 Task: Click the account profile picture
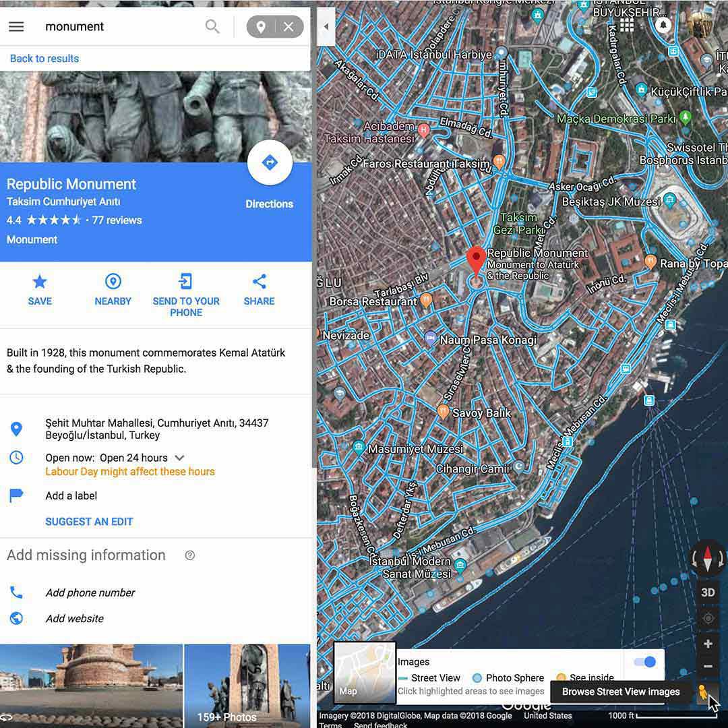[x=700, y=25]
